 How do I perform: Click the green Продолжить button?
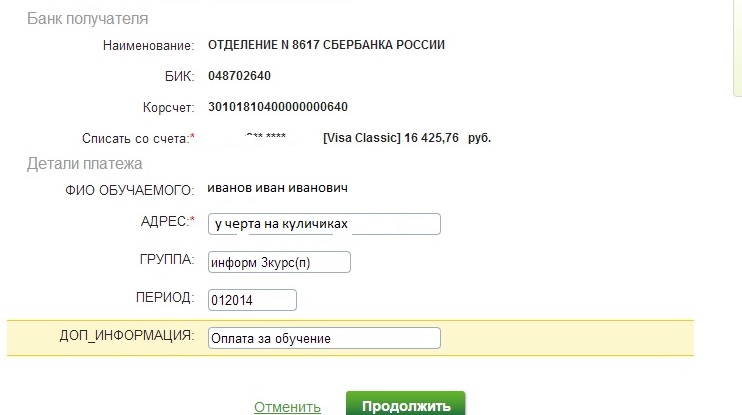pos(406,405)
